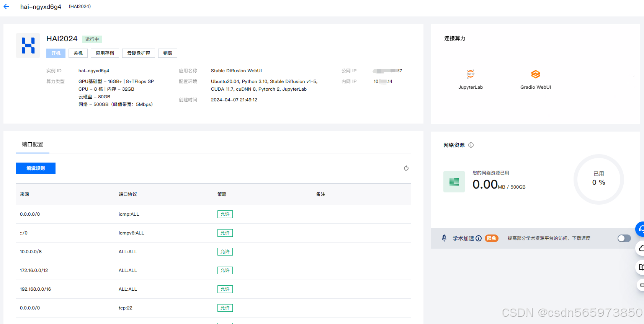The width and height of the screenshot is (644, 324).
Task: Click 允许 tag in the ::/0 row
Action: (225, 233)
